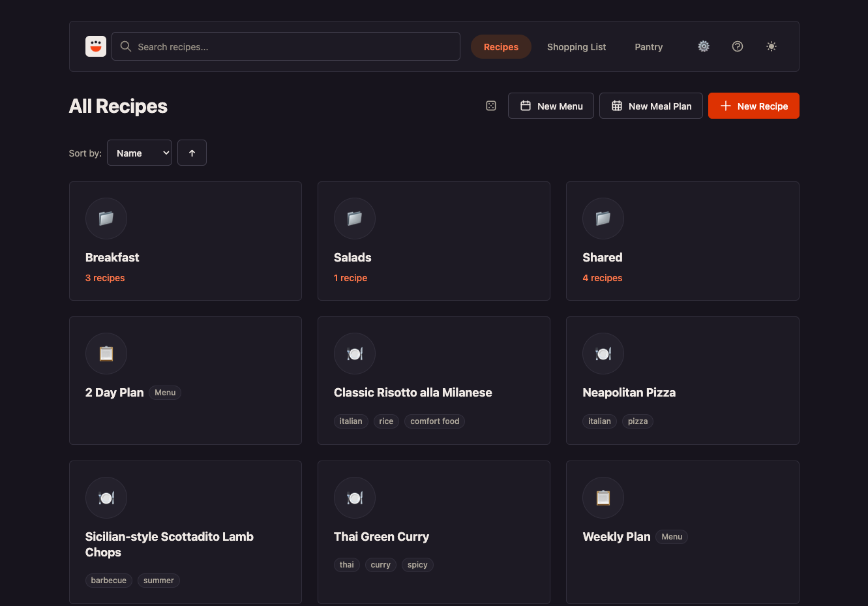The width and height of the screenshot is (868, 606).
Task: Click the app logo in header
Action: tap(96, 46)
